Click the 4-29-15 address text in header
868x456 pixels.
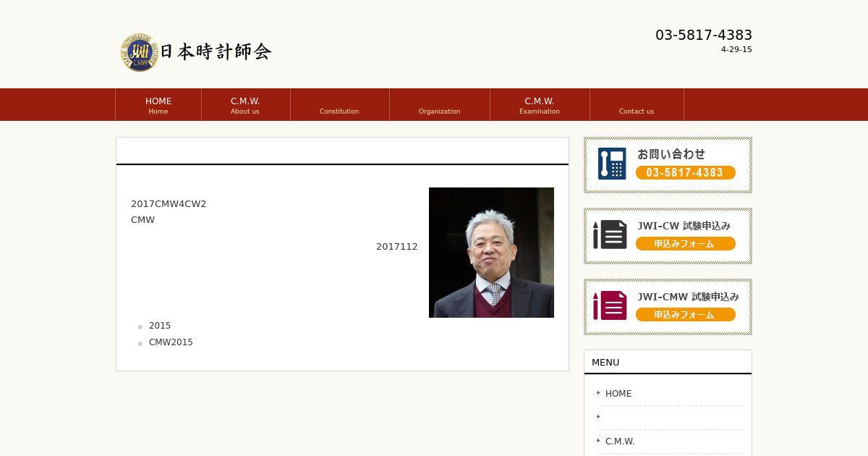736,50
